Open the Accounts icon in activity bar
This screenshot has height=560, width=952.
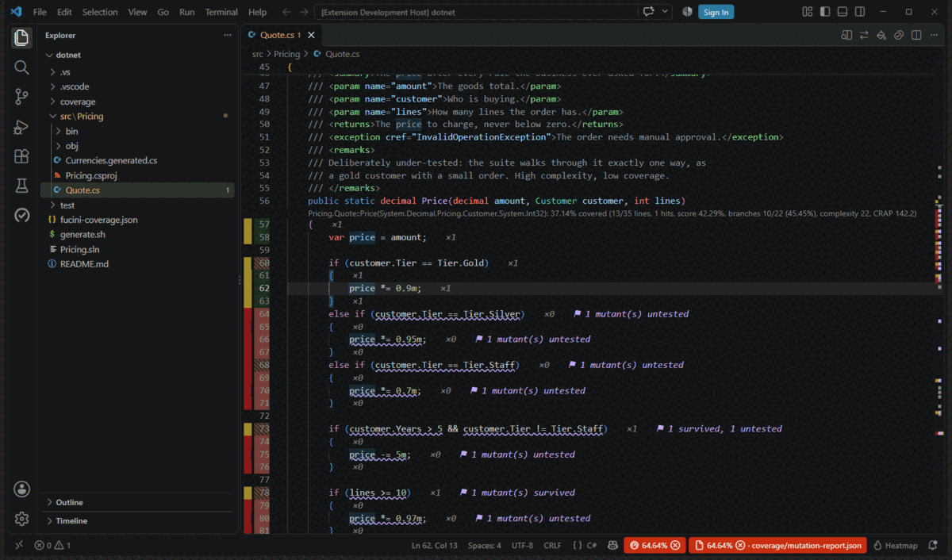coord(21,489)
